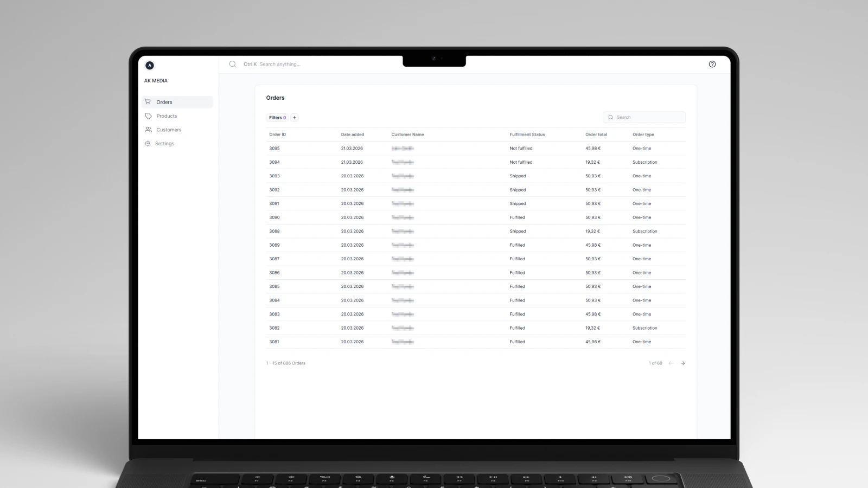Image resolution: width=868 pixels, height=488 pixels.
Task: Open the Settings menu item
Action: 164,144
